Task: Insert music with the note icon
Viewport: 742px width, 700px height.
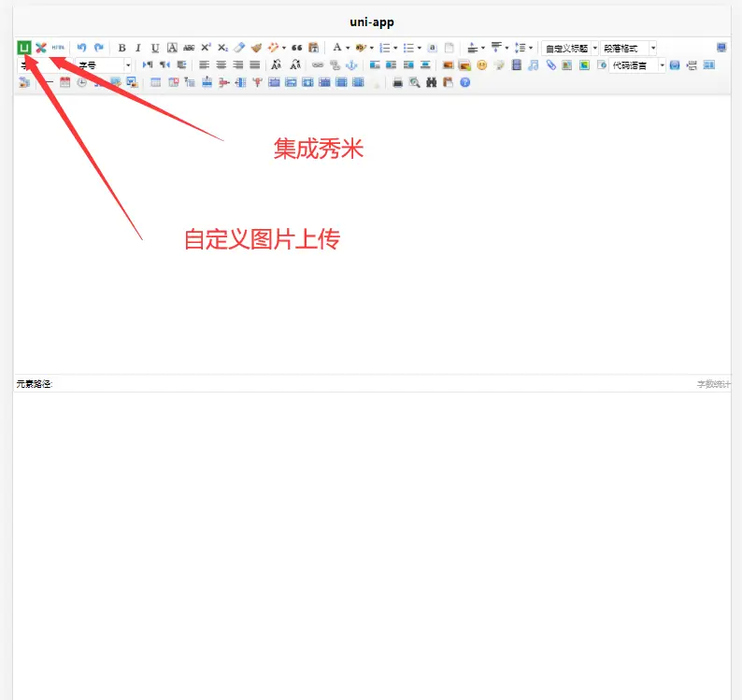Action: [x=534, y=64]
